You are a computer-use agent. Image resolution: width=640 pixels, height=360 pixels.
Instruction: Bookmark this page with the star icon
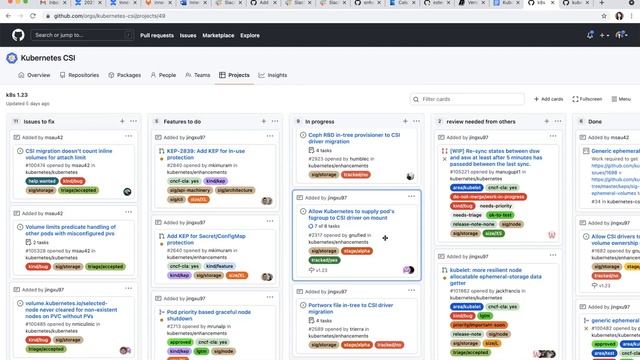pos(604,16)
